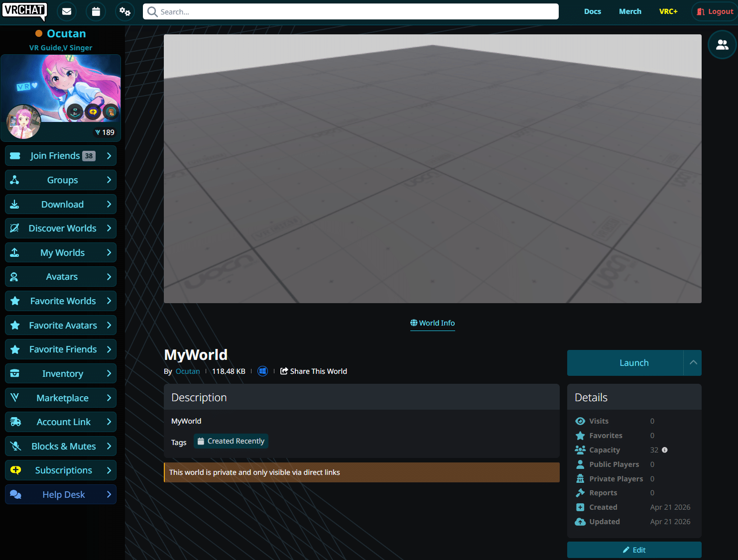Open settings gears icon

tap(125, 11)
